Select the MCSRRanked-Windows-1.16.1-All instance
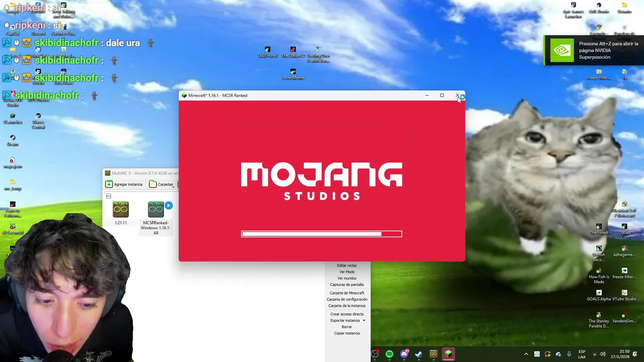This screenshot has height=362, width=644. tap(156, 218)
